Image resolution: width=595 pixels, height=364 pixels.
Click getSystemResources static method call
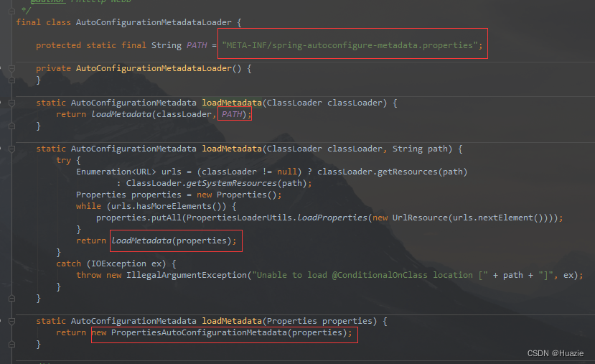click(232, 183)
